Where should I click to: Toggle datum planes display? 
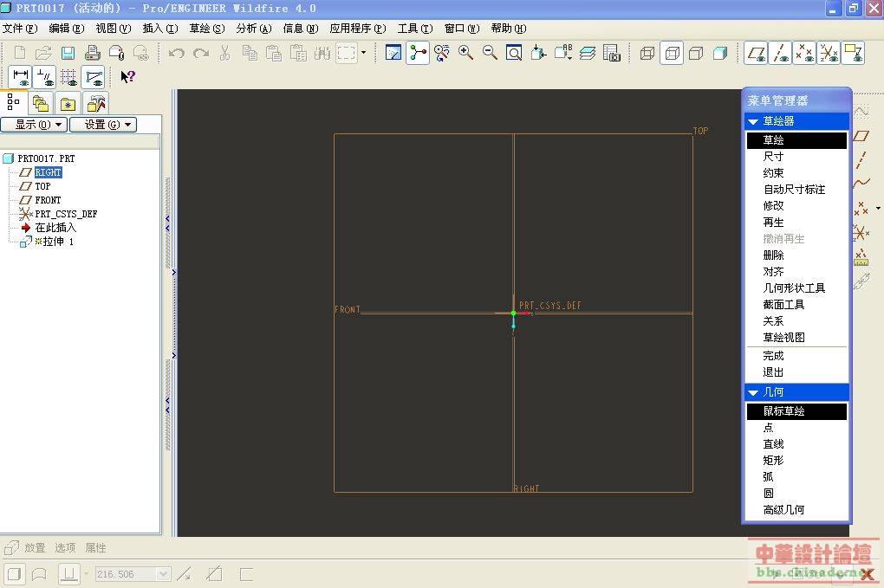756,54
